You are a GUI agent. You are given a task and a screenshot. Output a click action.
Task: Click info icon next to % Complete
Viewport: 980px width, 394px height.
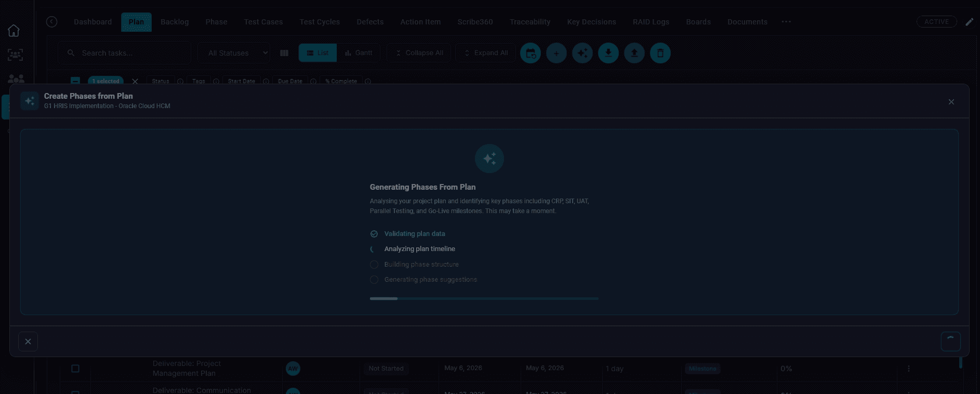[x=368, y=82]
